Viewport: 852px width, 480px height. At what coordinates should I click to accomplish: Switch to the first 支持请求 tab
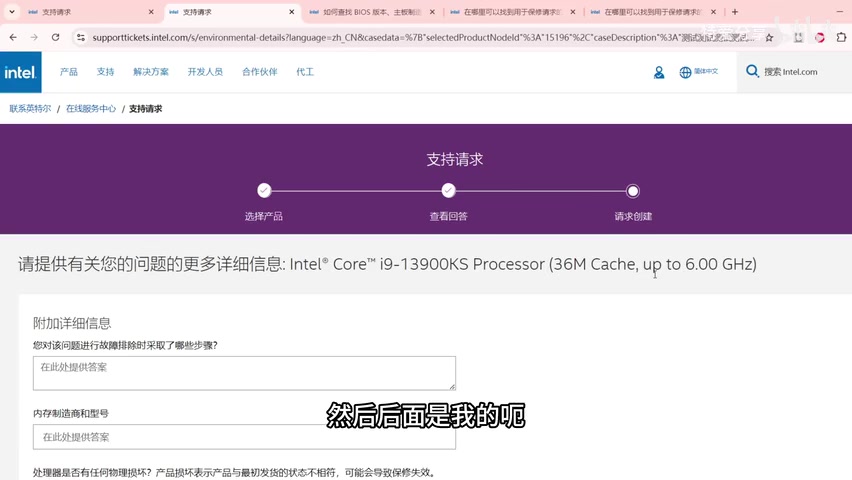90,11
